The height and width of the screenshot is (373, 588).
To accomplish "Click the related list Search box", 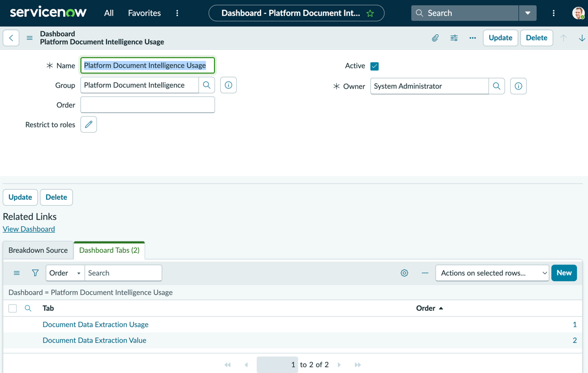I will [x=123, y=273].
